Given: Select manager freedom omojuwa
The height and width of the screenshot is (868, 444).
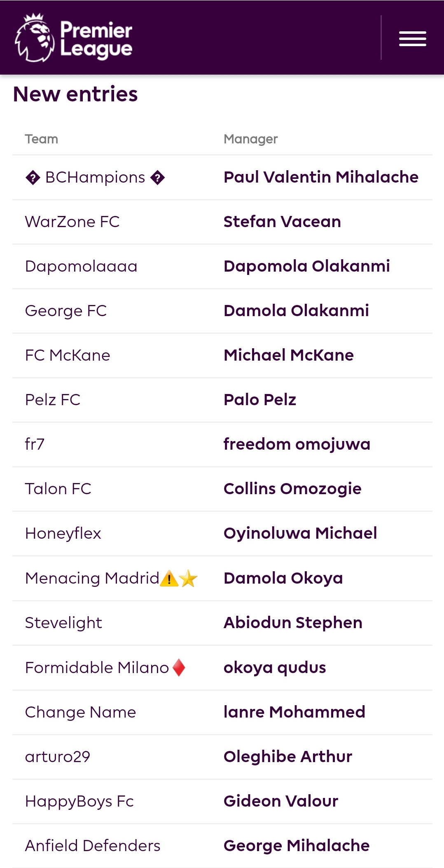Looking at the screenshot, I should 297,444.
